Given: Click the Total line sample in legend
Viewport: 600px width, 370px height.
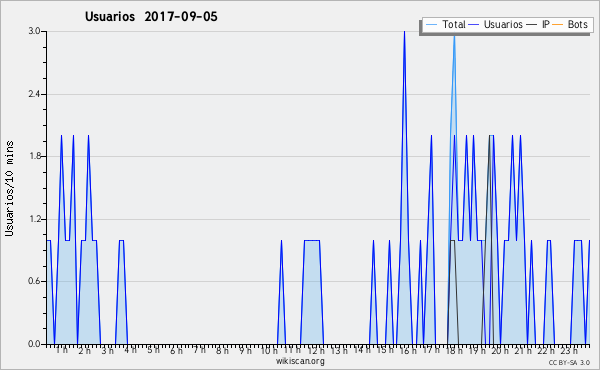Looking at the screenshot, I should click(x=431, y=24).
